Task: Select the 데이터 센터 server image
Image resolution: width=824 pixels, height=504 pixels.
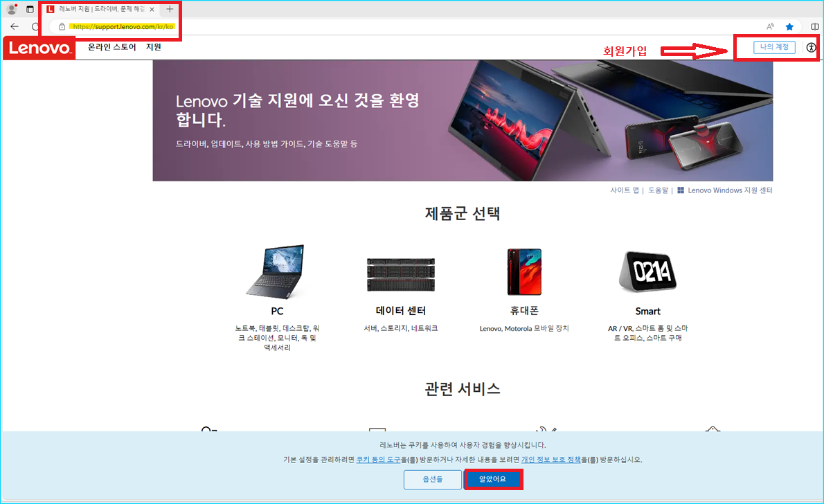Action: point(401,274)
